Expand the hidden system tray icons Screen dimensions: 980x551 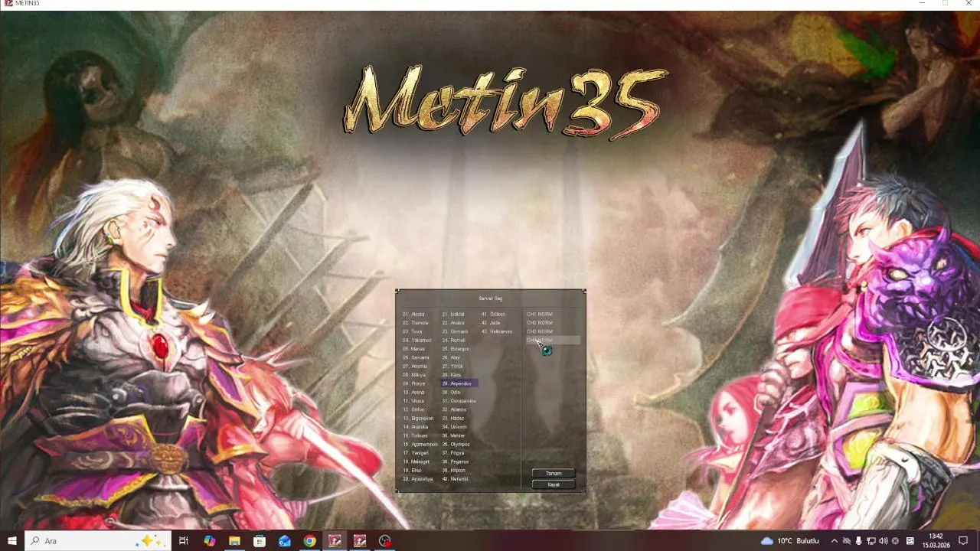click(835, 541)
